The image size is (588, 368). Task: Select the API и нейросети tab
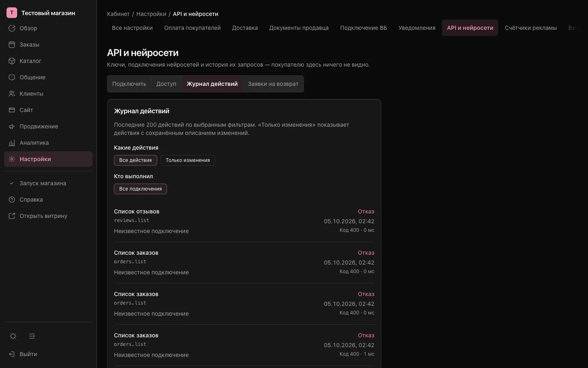coord(470,28)
